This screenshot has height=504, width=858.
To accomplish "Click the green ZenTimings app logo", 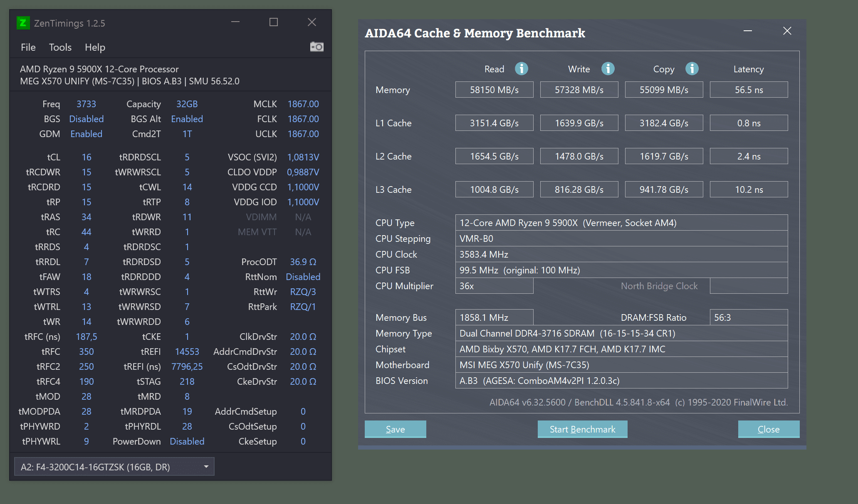I will click(x=23, y=23).
